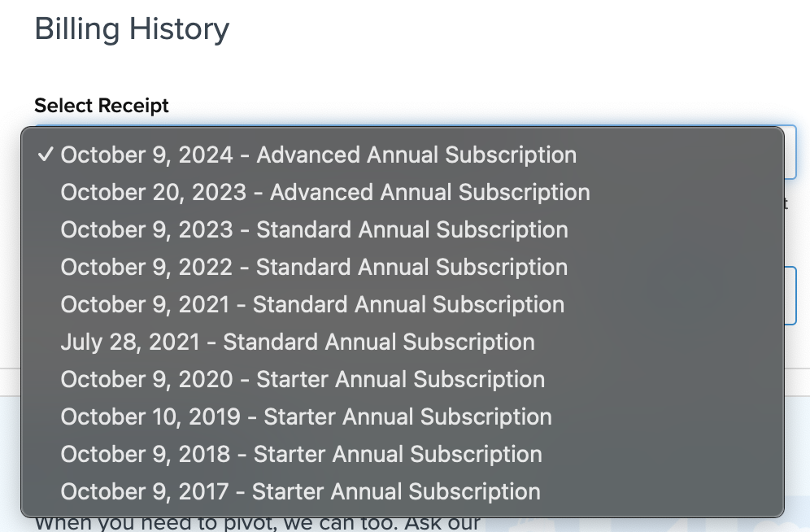Select the July 28, 2021 receipt
This screenshot has height=532, width=810.
[298, 342]
